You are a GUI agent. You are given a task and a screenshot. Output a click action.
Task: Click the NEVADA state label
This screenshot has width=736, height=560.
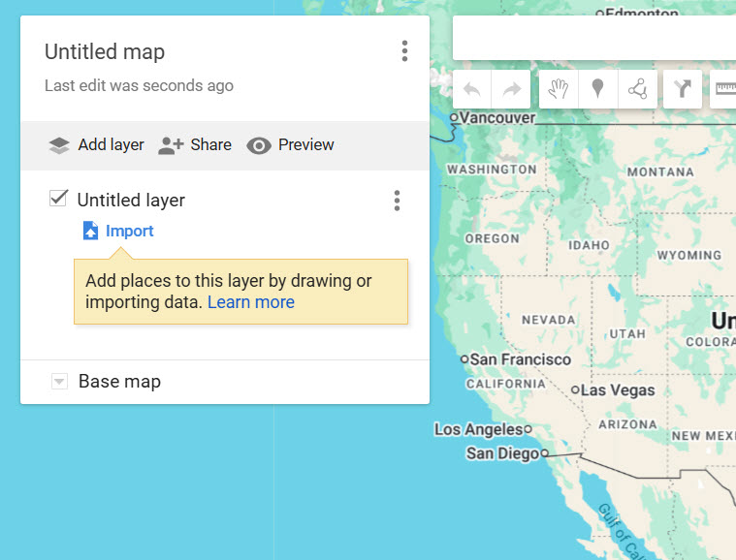click(548, 321)
